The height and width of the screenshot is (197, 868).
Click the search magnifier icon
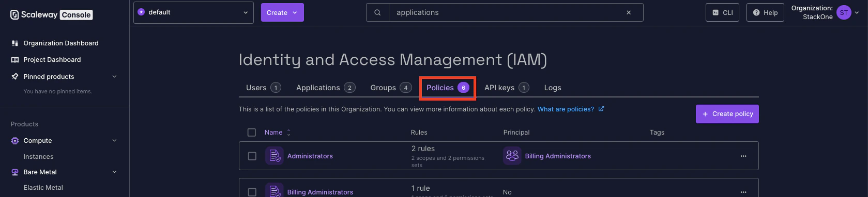(x=377, y=12)
